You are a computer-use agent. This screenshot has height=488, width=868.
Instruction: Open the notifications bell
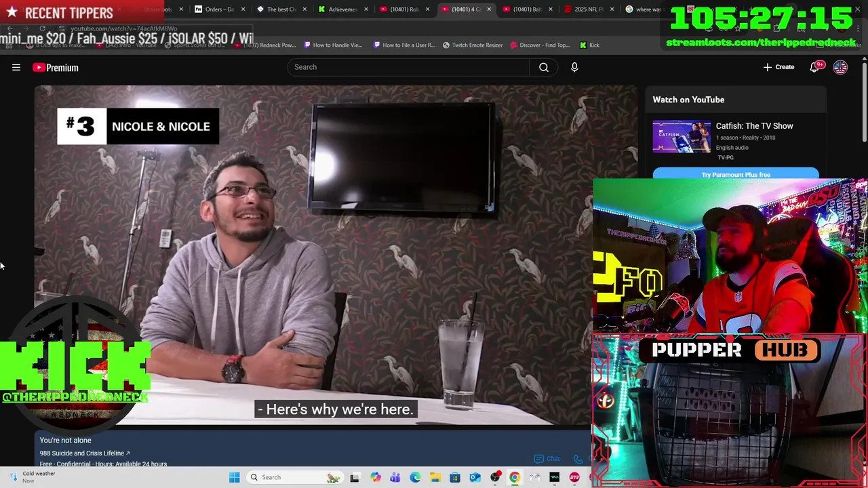pyautogui.click(x=816, y=66)
